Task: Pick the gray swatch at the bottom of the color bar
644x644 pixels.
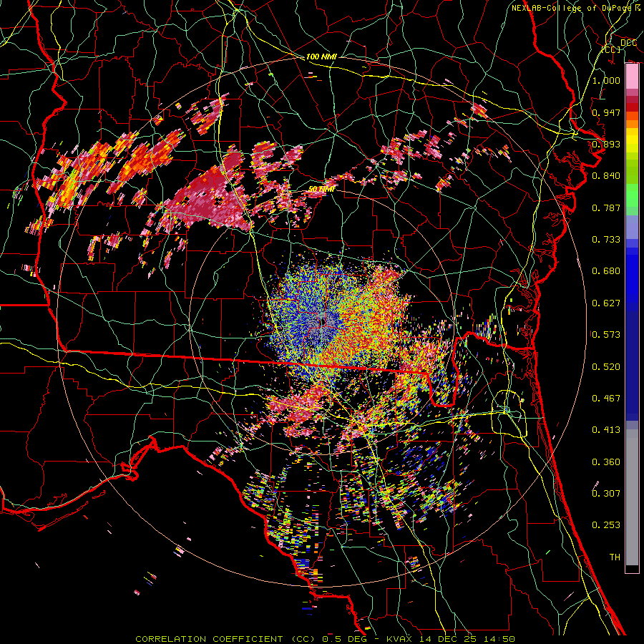Action: click(x=632, y=497)
